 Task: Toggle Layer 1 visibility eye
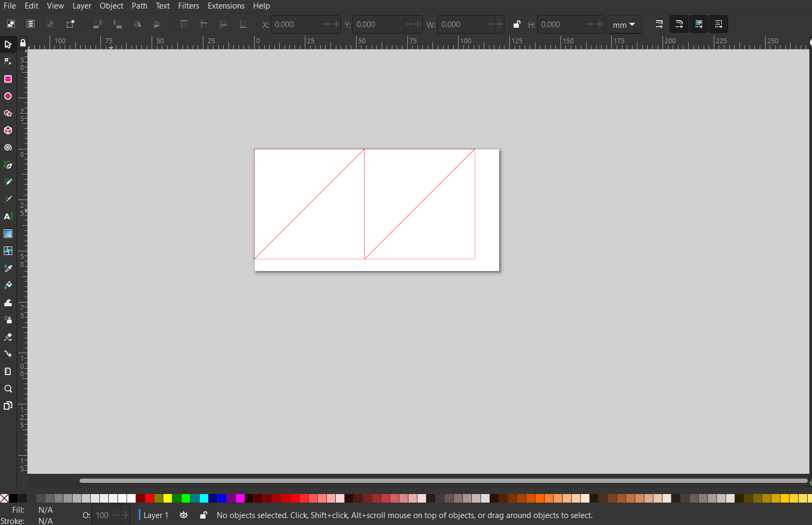point(184,515)
